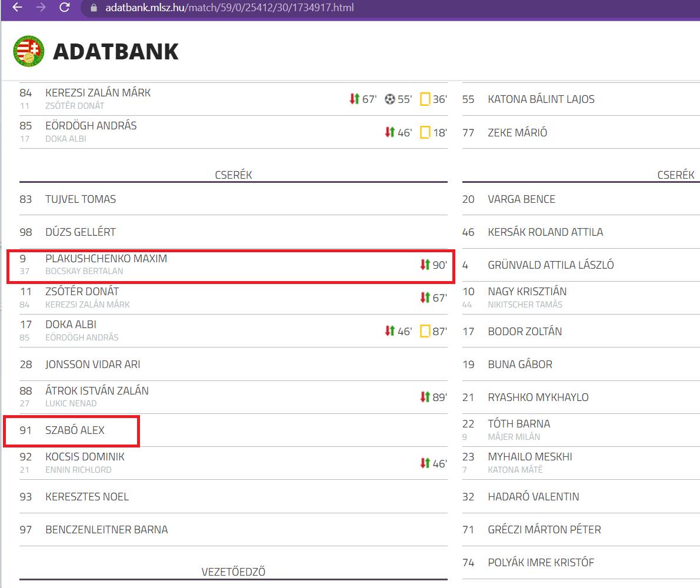Open player NAGY KRISZTIÁN
The height and width of the screenshot is (588, 700).
coord(527,291)
